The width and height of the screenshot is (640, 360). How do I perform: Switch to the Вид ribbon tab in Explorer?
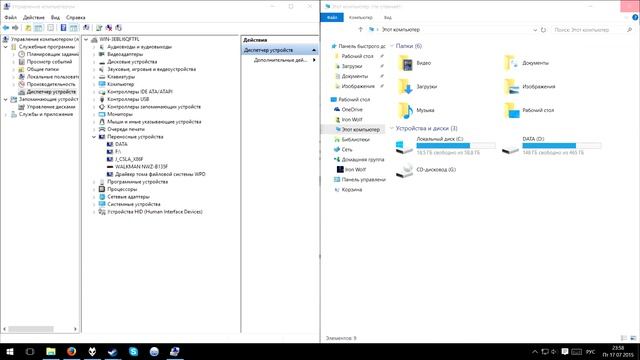tap(388, 18)
